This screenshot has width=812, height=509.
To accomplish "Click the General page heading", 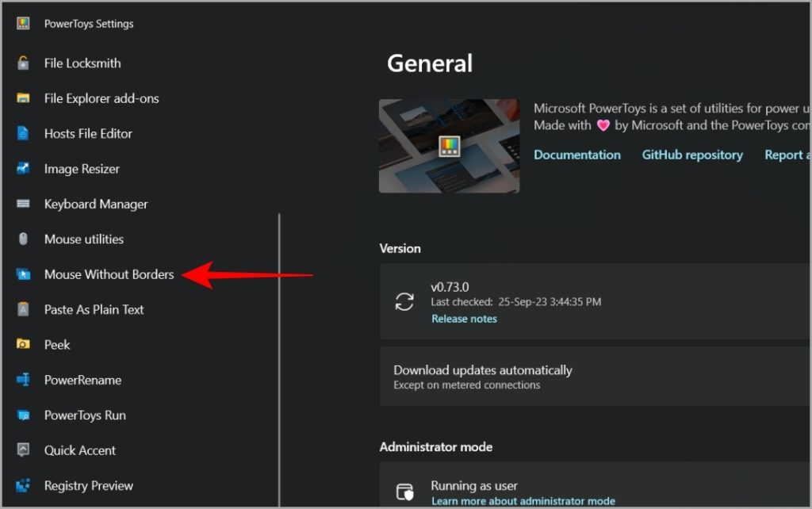I will (x=430, y=63).
